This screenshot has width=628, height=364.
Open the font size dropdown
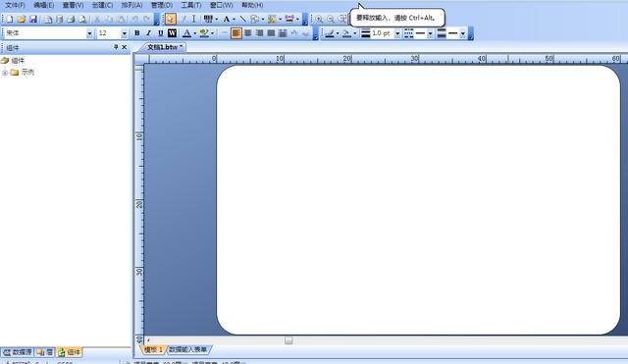pos(125,33)
